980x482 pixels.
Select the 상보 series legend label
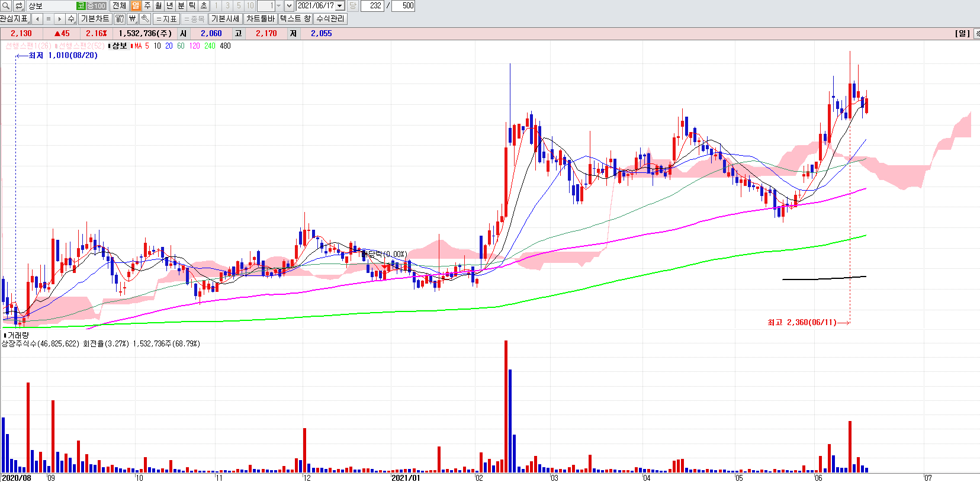point(119,46)
